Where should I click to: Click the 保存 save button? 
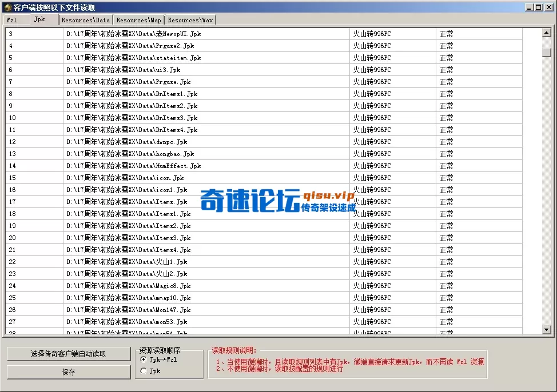coord(68,371)
